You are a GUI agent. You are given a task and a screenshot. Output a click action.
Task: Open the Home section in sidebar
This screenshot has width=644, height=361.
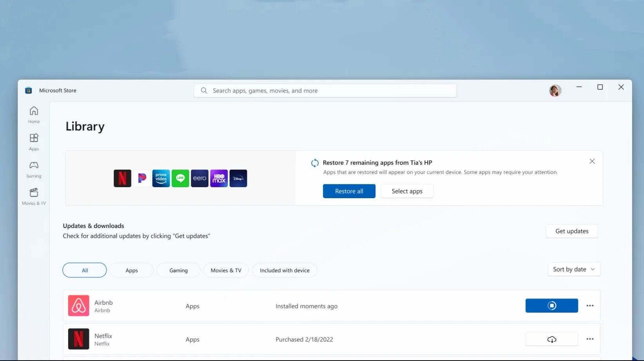coord(34,115)
